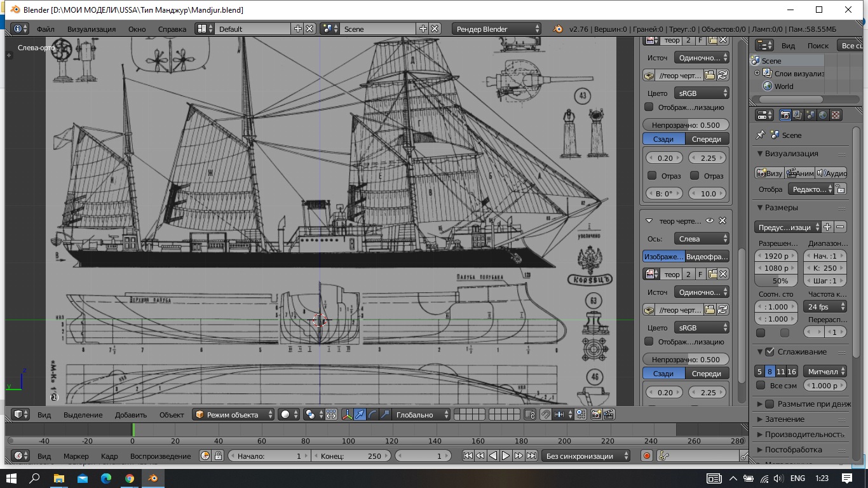The image size is (868, 488).
Task: Click the Аним render animation button
Action: (799, 173)
